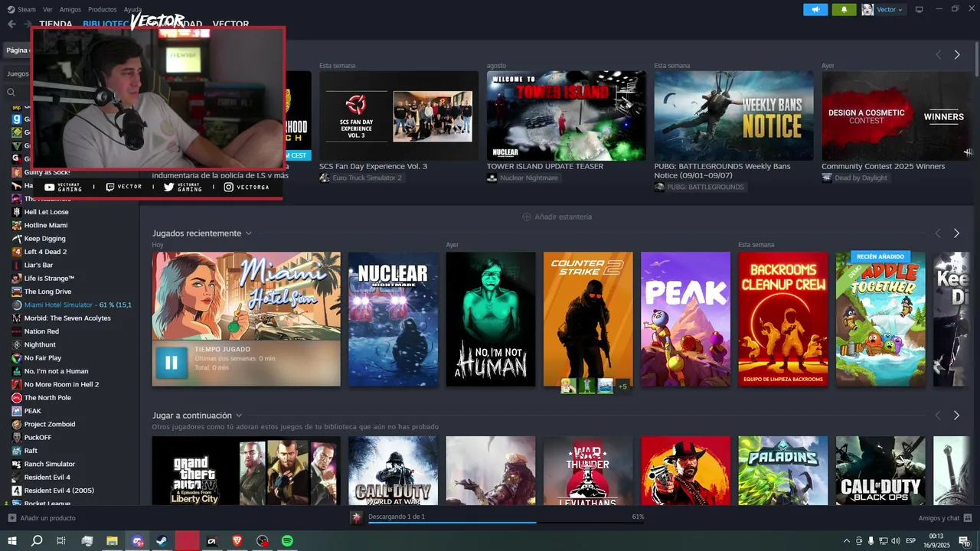Click the Ranch Simulator game icon
The image size is (980, 551).
point(17,464)
